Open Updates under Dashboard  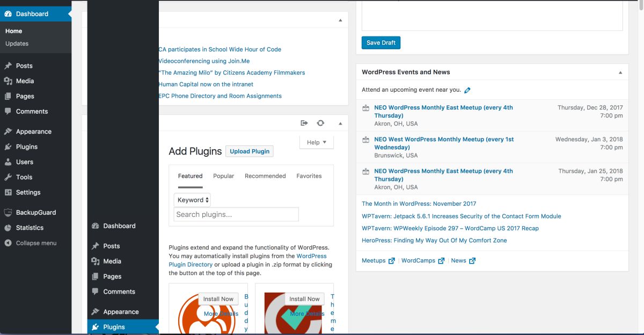click(x=17, y=43)
